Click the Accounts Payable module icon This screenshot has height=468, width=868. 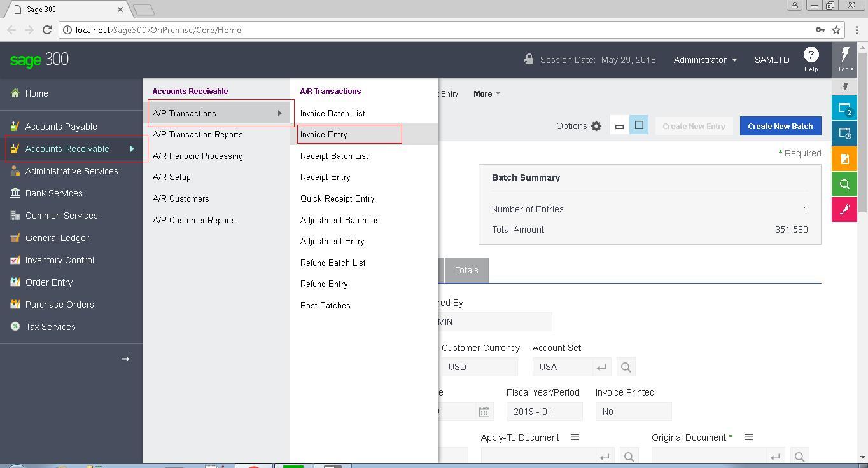point(15,127)
